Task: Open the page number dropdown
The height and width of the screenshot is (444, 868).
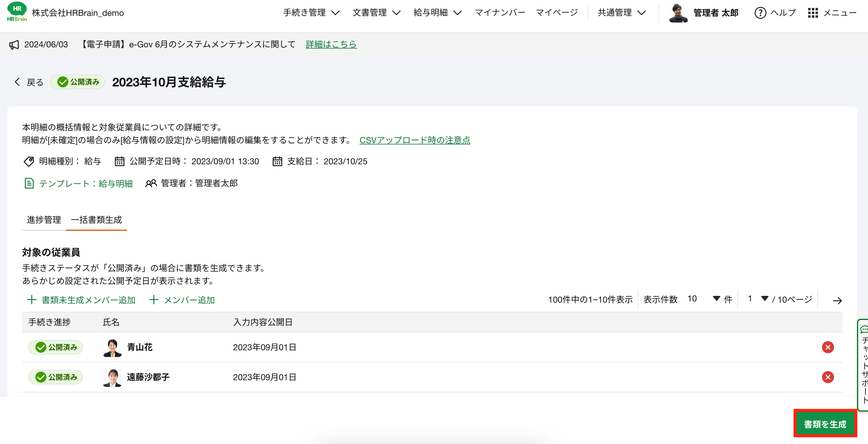Action: click(758, 299)
